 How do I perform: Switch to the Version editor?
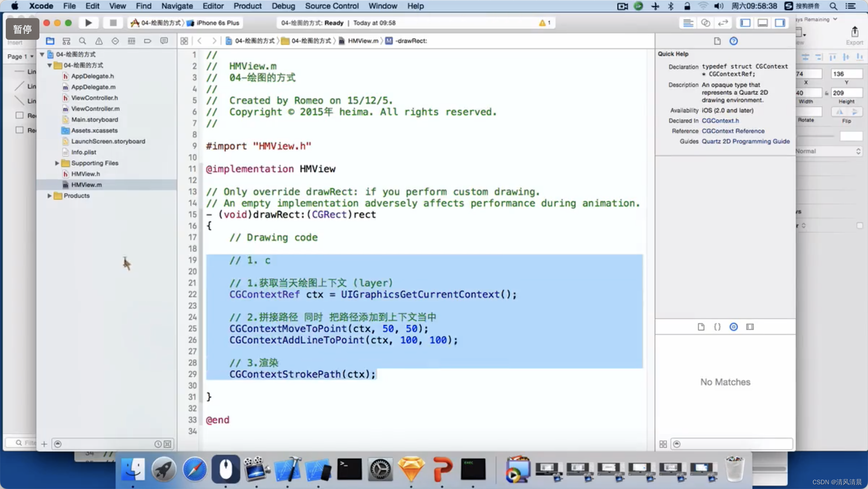(x=723, y=23)
